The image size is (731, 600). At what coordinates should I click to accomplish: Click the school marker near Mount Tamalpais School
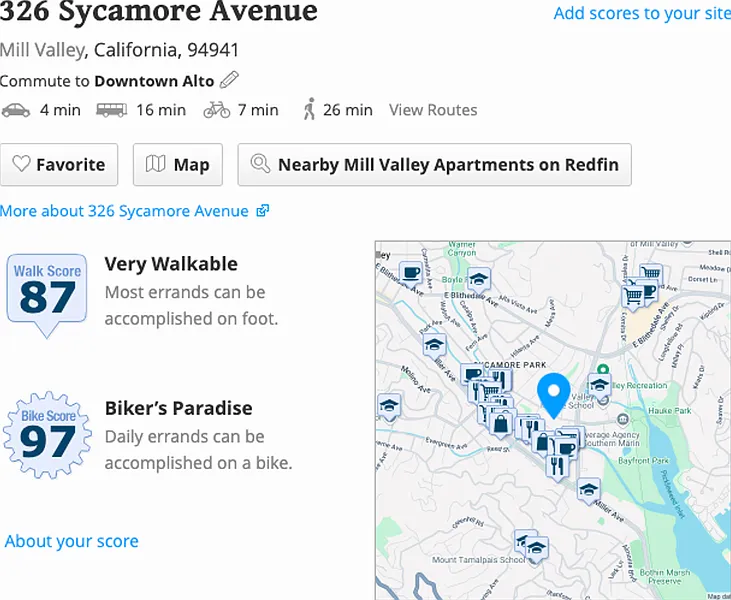point(537,548)
